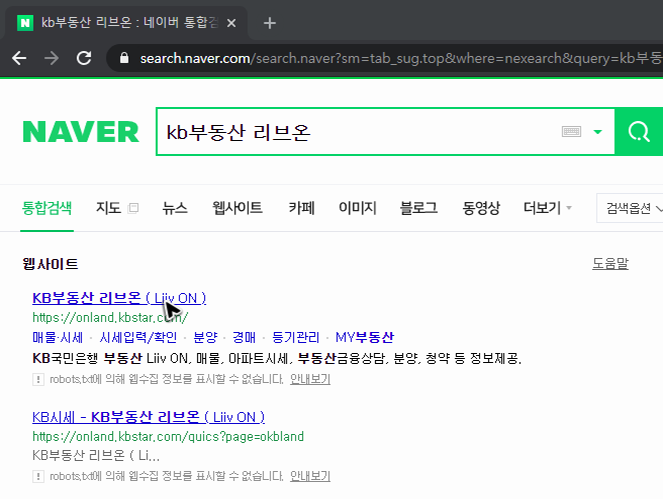663x499 pixels.
Task: Select the 블로그 tab
Action: pyautogui.click(x=419, y=208)
